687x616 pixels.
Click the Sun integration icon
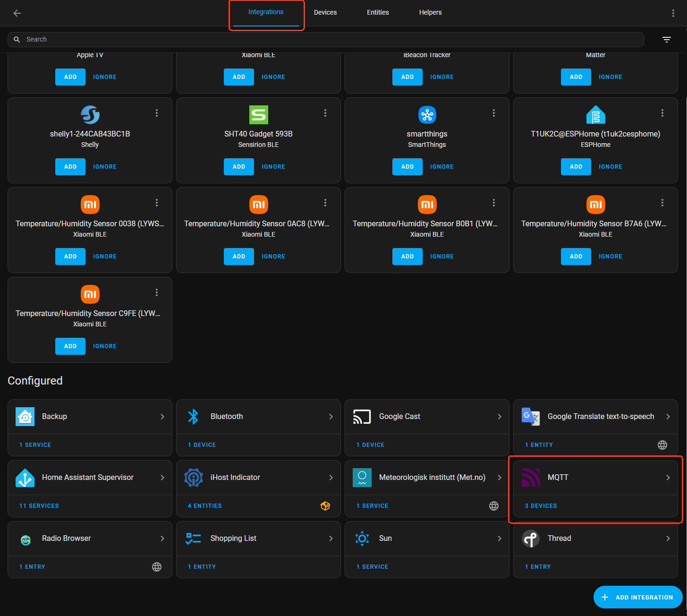click(x=362, y=539)
